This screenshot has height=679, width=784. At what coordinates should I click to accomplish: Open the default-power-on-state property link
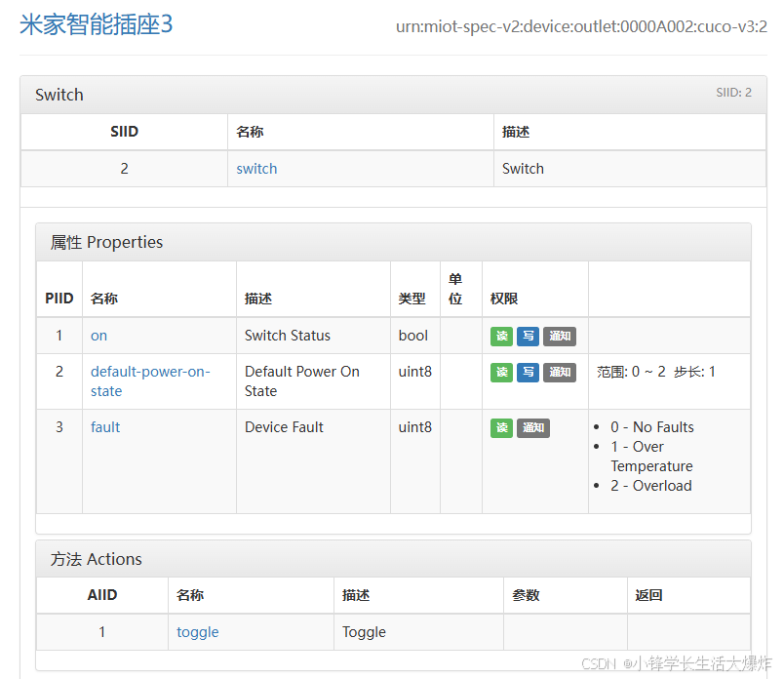(150, 381)
